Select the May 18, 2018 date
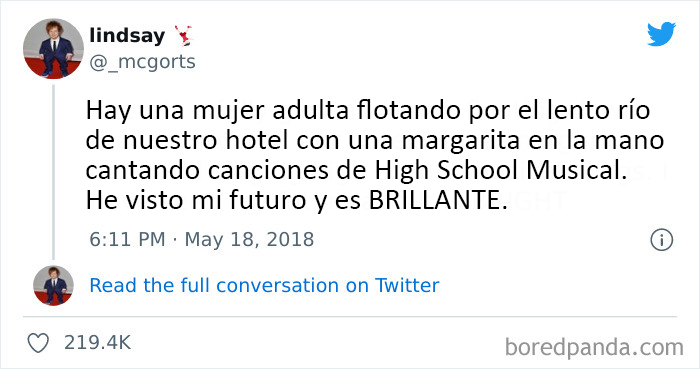This screenshot has height=369, width=700. pyautogui.click(x=249, y=240)
